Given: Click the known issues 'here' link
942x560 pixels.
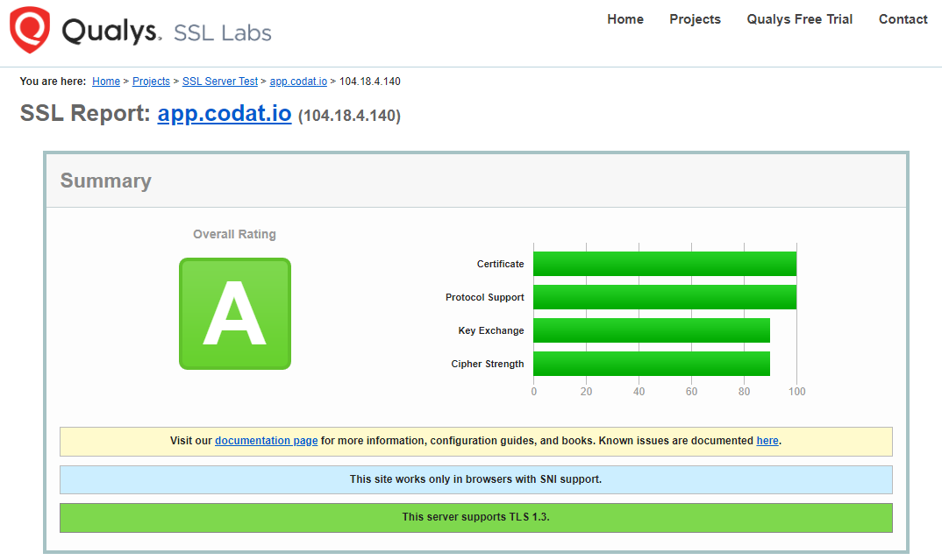Looking at the screenshot, I should [x=767, y=440].
